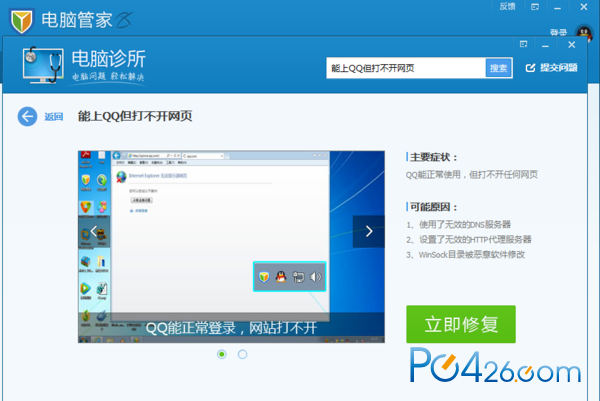Click the 返回 link text
Image resolution: width=600 pixels, height=401 pixels.
(x=54, y=117)
